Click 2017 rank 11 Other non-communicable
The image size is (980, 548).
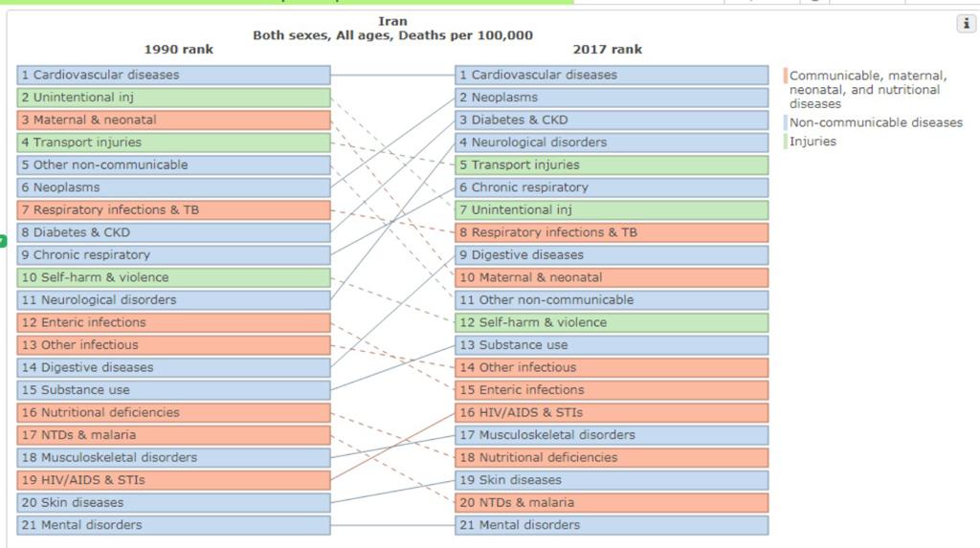(612, 300)
